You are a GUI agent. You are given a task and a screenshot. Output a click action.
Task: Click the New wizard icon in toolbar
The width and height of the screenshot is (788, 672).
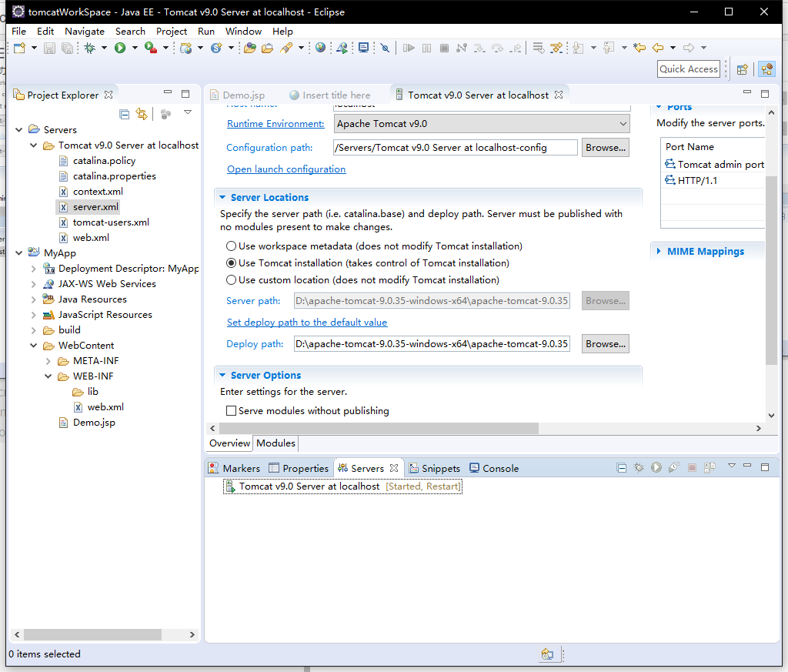click(19, 48)
